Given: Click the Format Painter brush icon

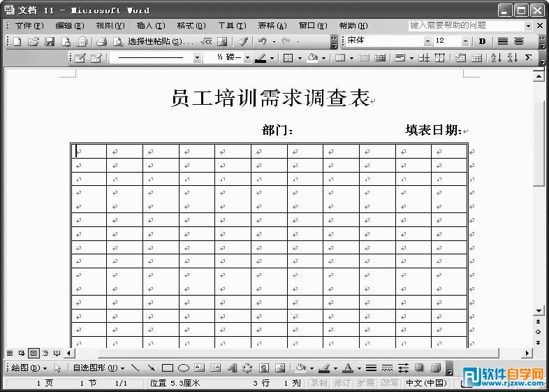Looking at the screenshot, I should (242, 42).
